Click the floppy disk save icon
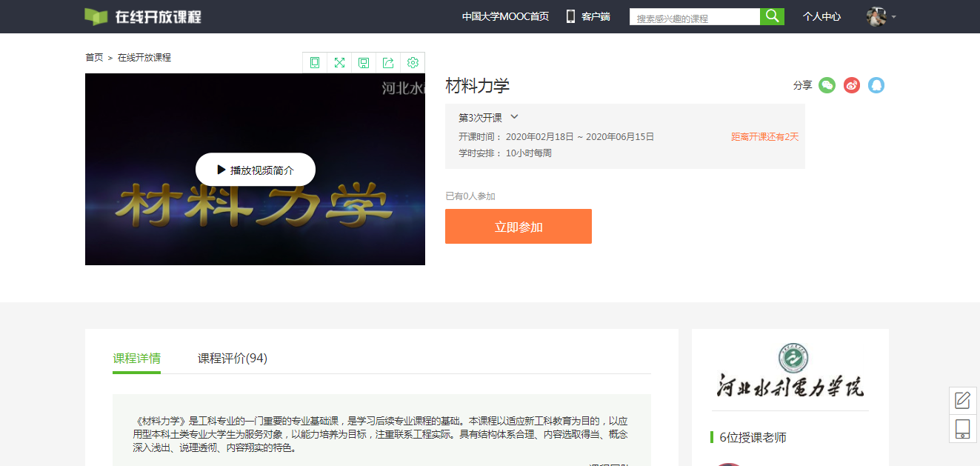 (x=364, y=63)
